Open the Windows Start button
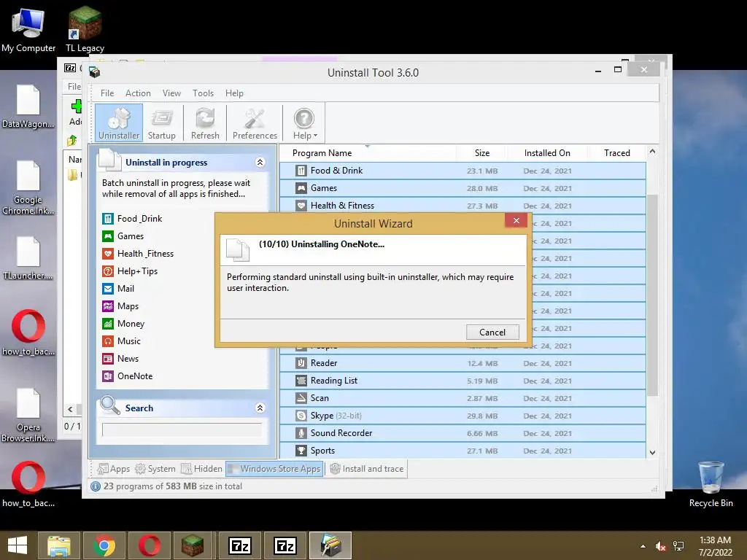Image resolution: width=747 pixels, height=560 pixels. tap(18, 545)
